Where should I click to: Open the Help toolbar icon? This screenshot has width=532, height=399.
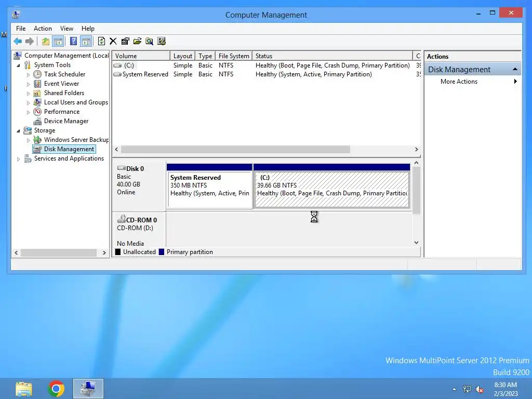click(x=73, y=42)
